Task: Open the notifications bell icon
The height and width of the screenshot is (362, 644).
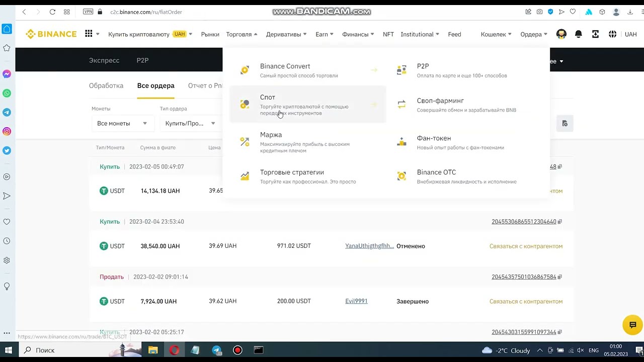Action: [579, 34]
